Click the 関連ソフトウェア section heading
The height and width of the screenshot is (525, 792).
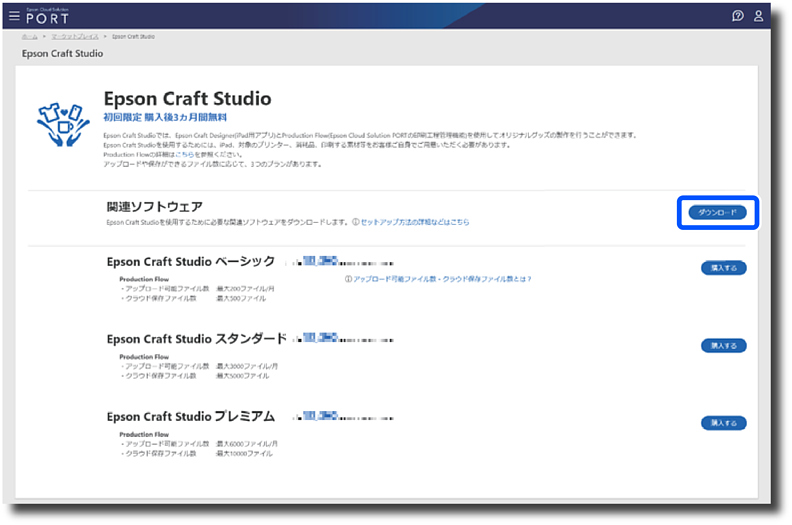click(154, 206)
